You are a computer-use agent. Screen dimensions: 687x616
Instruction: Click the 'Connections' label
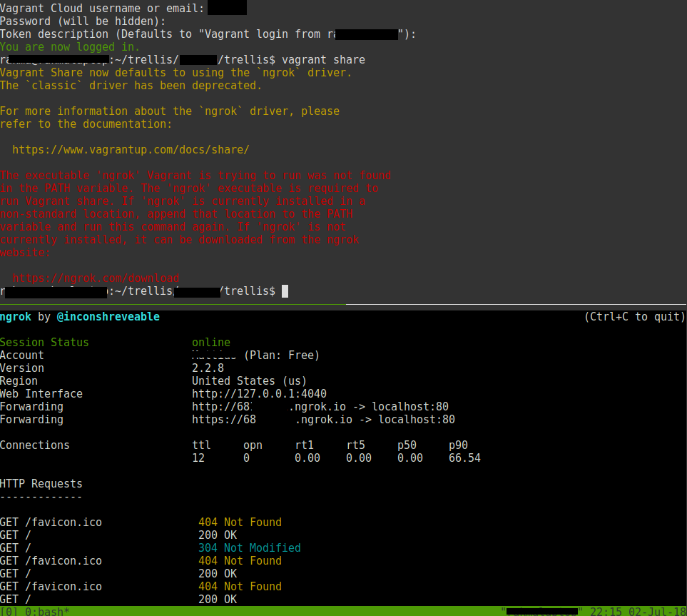pos(35,445)
